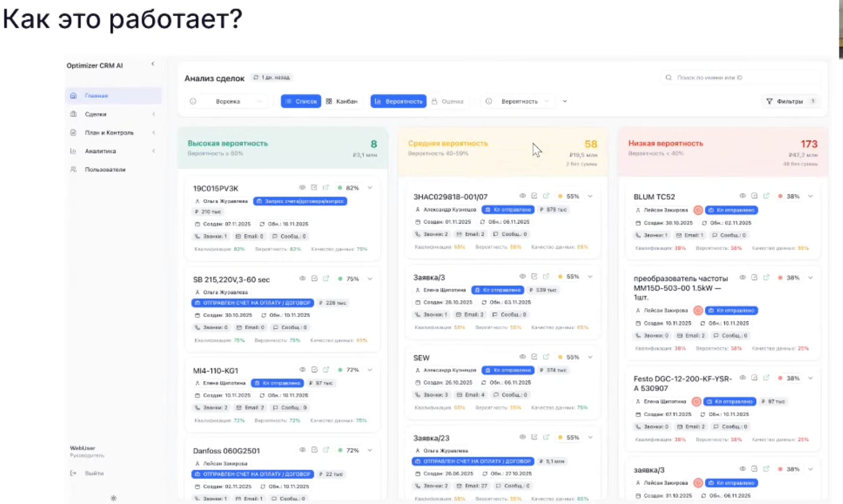Image resolution: width=843 pixels, height=504 pixels.
Task: Click the external link icon on MI4-110-KG1
Action: (x=326, y=369)
